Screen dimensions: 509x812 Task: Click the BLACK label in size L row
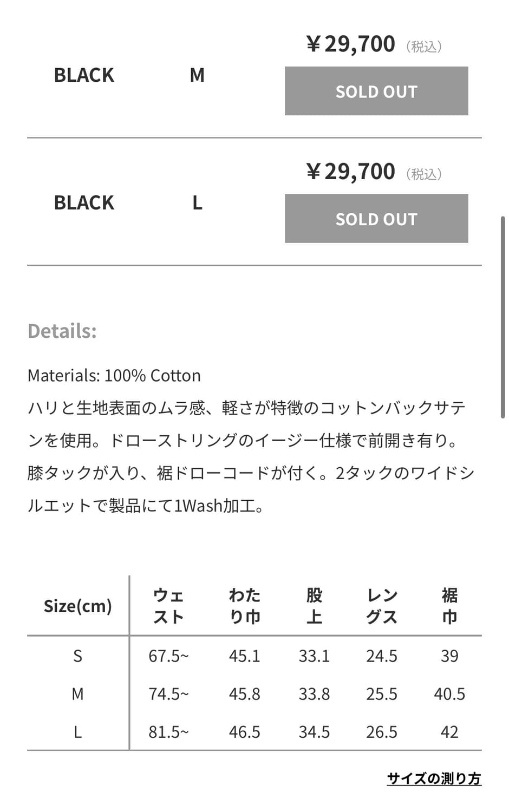84,203
